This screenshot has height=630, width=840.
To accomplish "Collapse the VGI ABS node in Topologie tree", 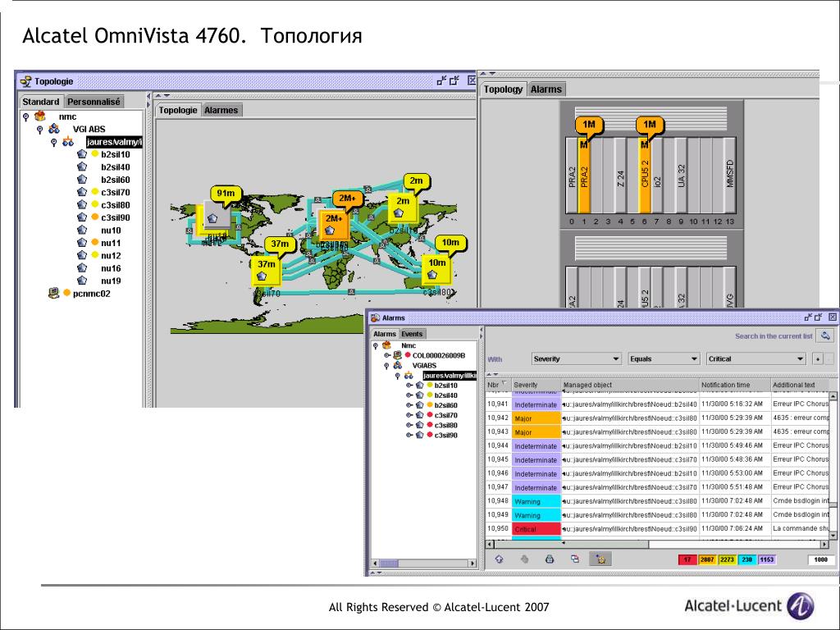I will point(39,129).
